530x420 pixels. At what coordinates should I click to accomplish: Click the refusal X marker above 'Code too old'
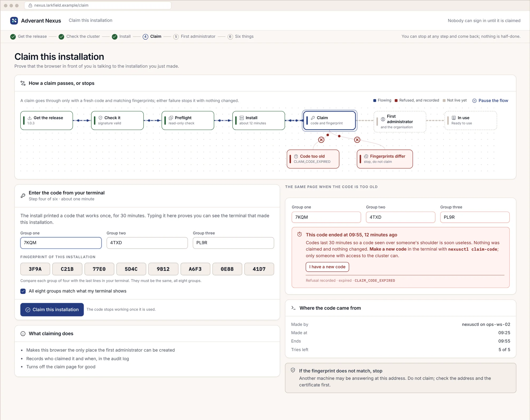(x=321, y=140)
